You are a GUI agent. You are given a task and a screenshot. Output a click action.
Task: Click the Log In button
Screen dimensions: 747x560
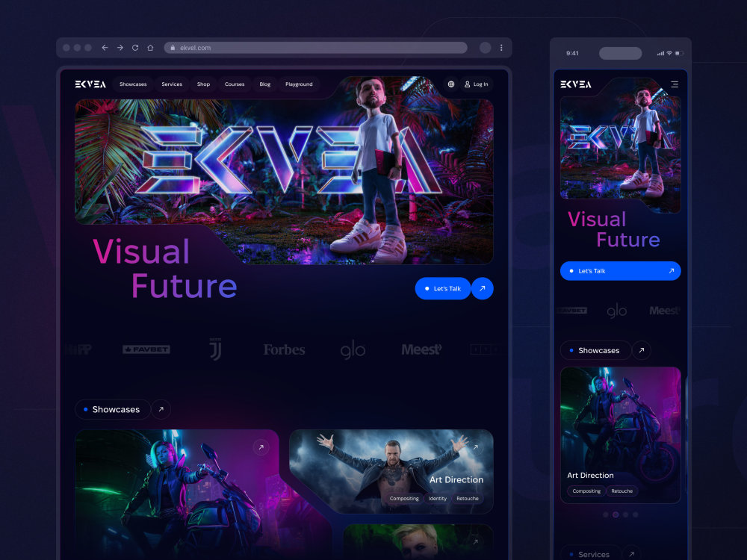[477, 84]
